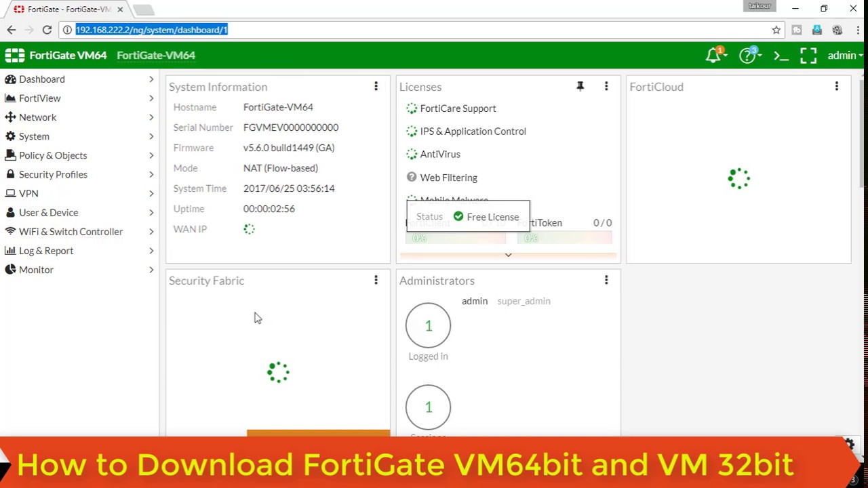868x488 pixels.
Task: Expand the User & Device chevron
Action: (151, 212)
